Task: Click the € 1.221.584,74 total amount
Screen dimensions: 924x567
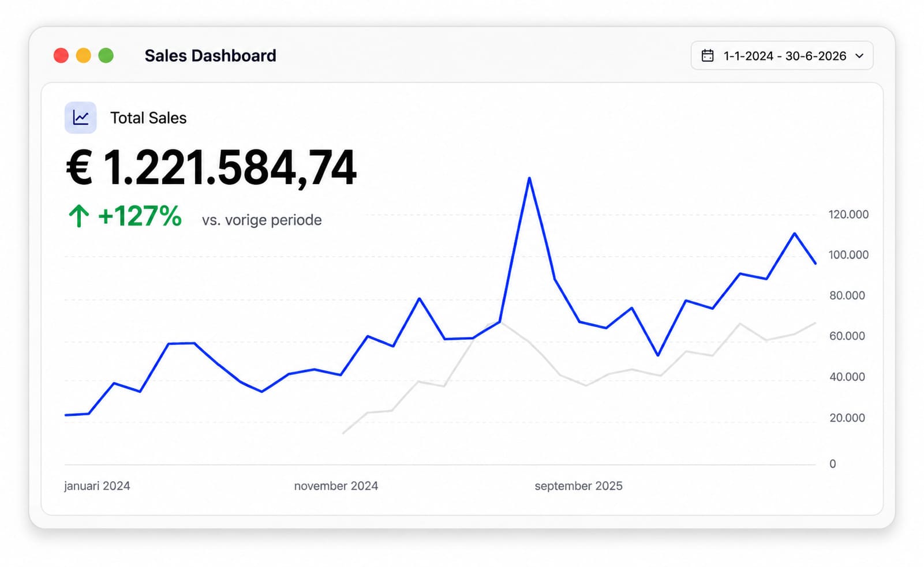Action: (212, 168)
